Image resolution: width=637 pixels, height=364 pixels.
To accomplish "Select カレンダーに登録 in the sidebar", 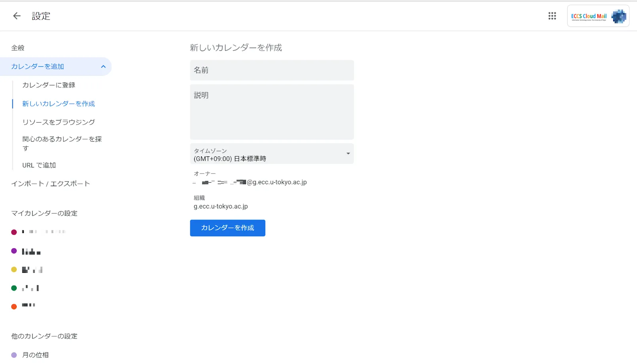I will point(49,85).
